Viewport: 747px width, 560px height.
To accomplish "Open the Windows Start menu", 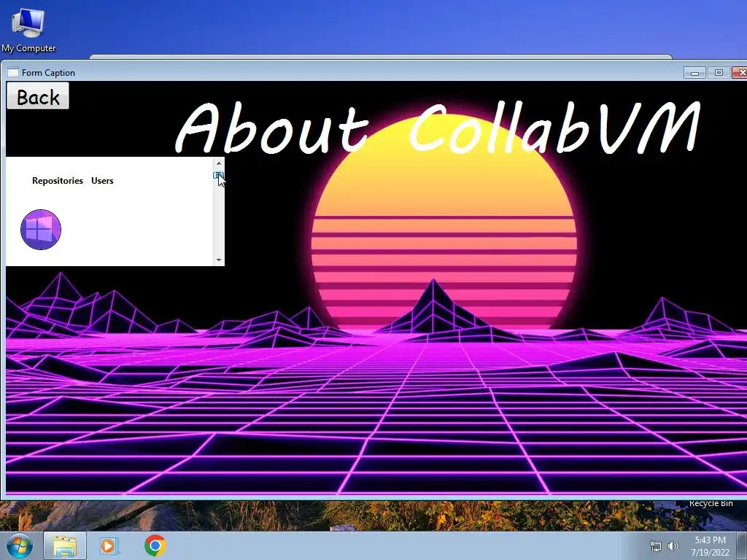I will pyautogui.click(x=20, y=545).
